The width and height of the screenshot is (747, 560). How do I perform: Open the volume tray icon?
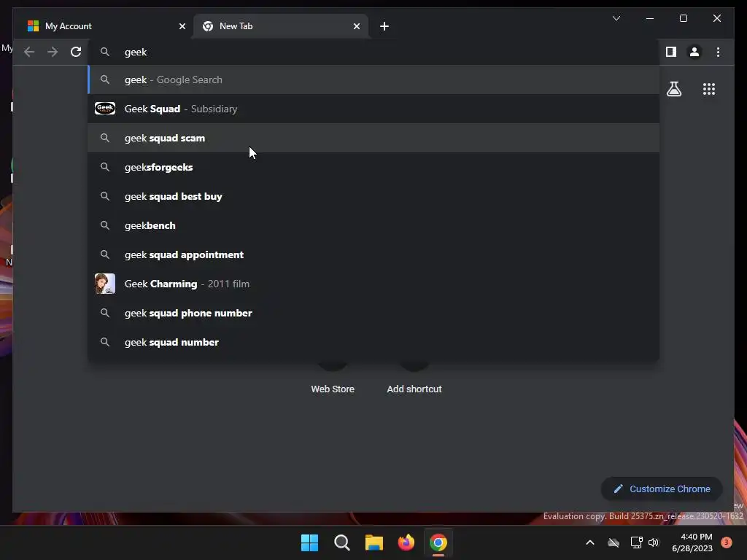pos(654,542)
